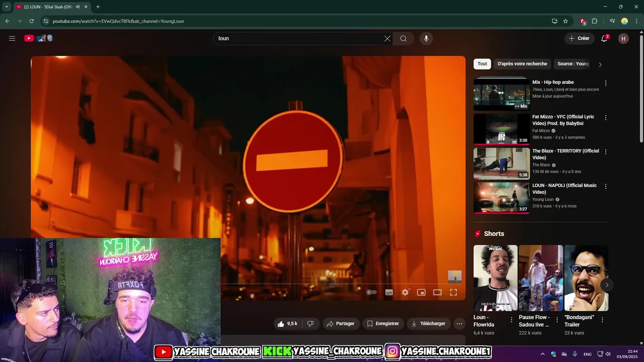Open the tab search dropdown arrow
Viewport: 644px width, 362px height.
tap(6, 7)
